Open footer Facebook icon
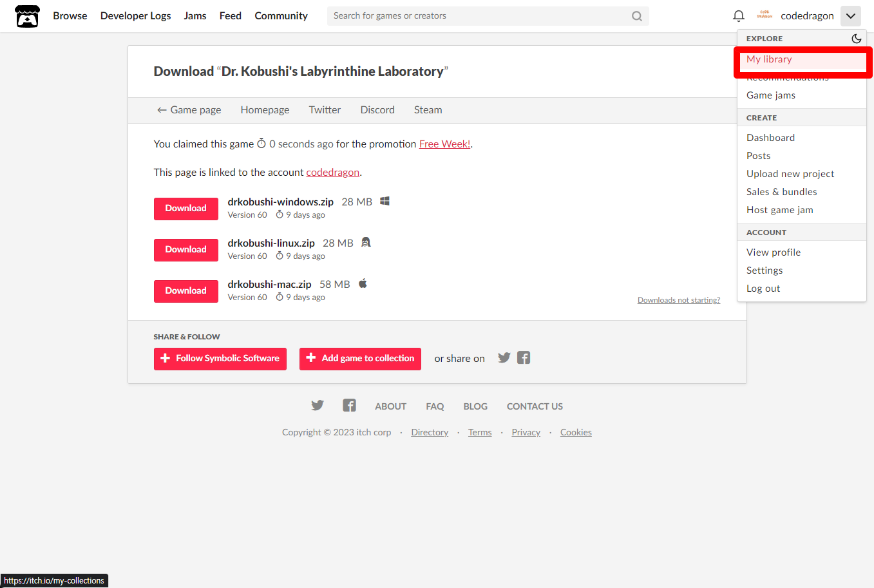The image size is (874, 588). [x=349, y=406]
